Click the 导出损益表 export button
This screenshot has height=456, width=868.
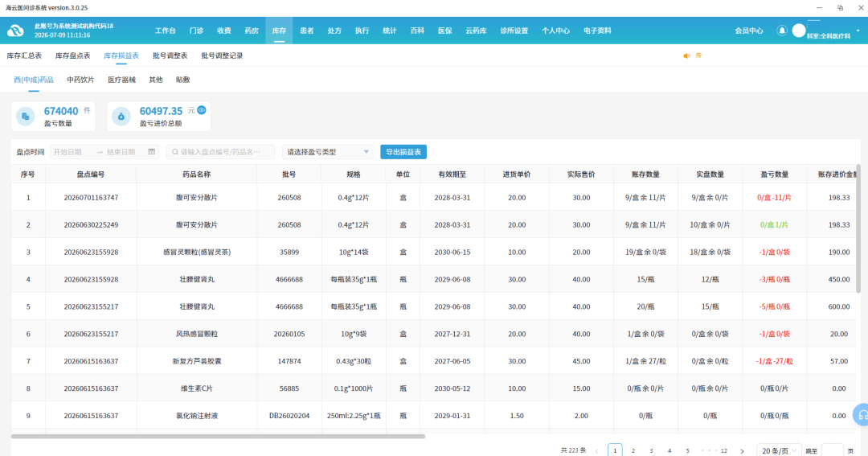403,152
